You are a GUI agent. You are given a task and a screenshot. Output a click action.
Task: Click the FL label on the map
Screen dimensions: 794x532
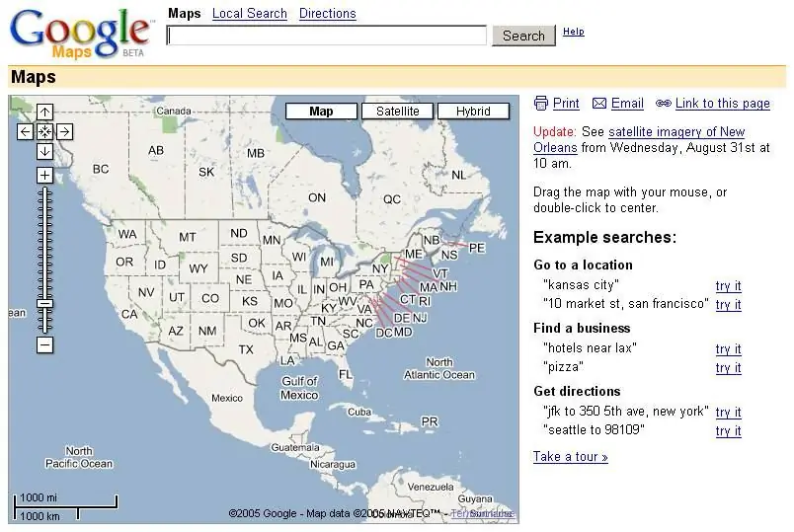[x=346, y=375]
